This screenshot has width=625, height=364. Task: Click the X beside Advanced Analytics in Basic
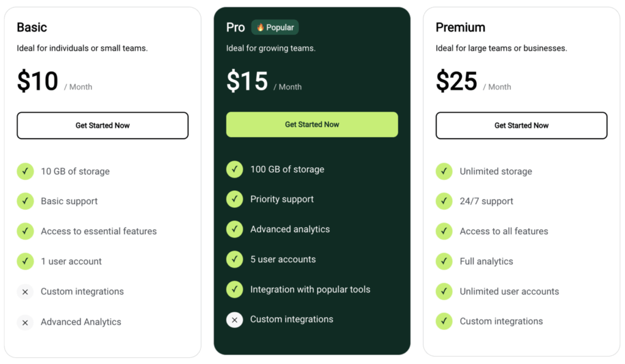tap(25, 322)
